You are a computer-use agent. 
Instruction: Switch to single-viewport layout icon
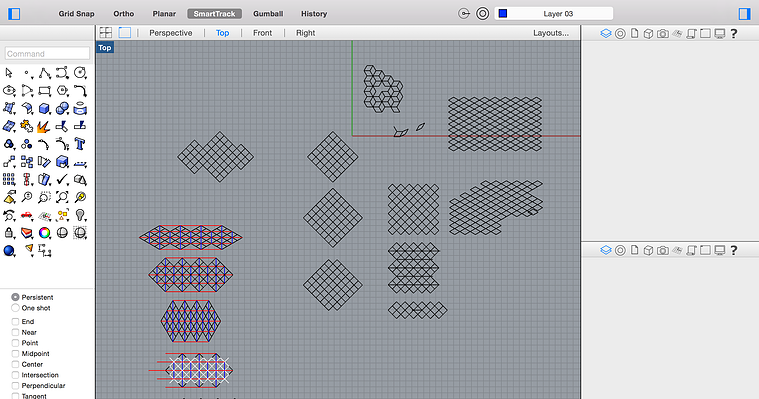pos(125,32)
